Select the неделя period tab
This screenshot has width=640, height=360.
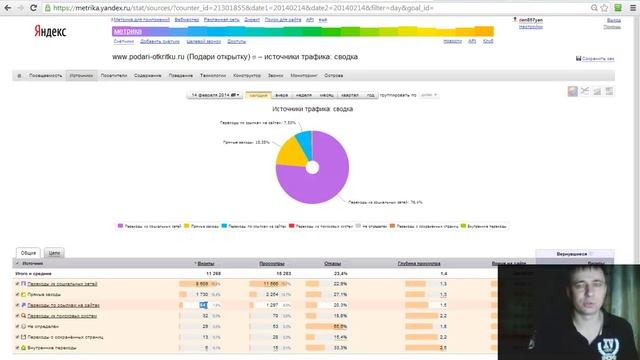[x=304, y=95]
